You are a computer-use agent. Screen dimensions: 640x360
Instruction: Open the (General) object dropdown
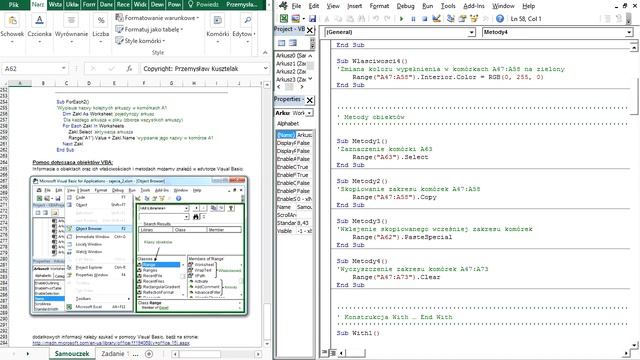pos(471,32)
